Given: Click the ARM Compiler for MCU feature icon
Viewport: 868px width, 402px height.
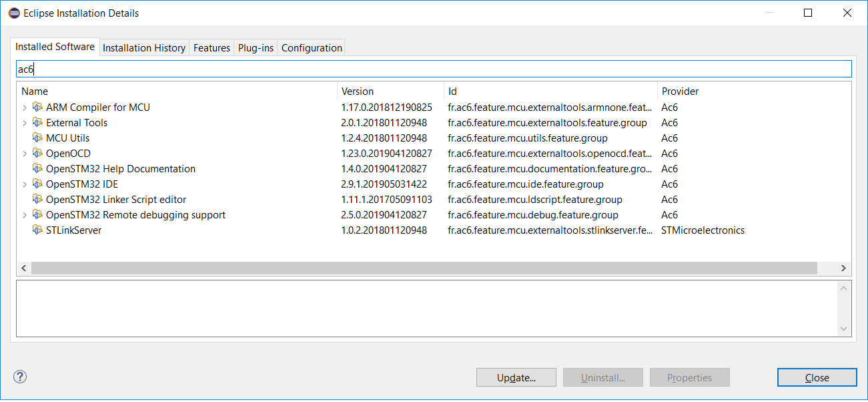Looking at the screenshot, I should click(x=37, y=108).
